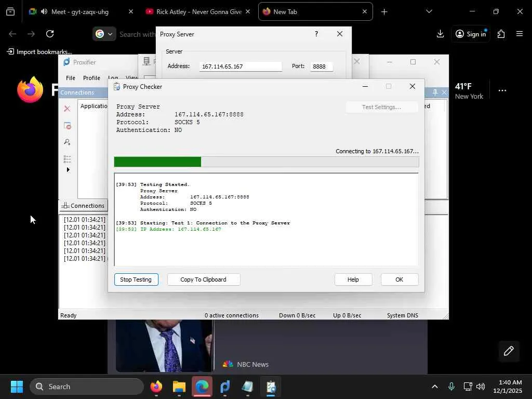Open the clock and date panel
Screen dimensions: 532x399
coord(508,387)
